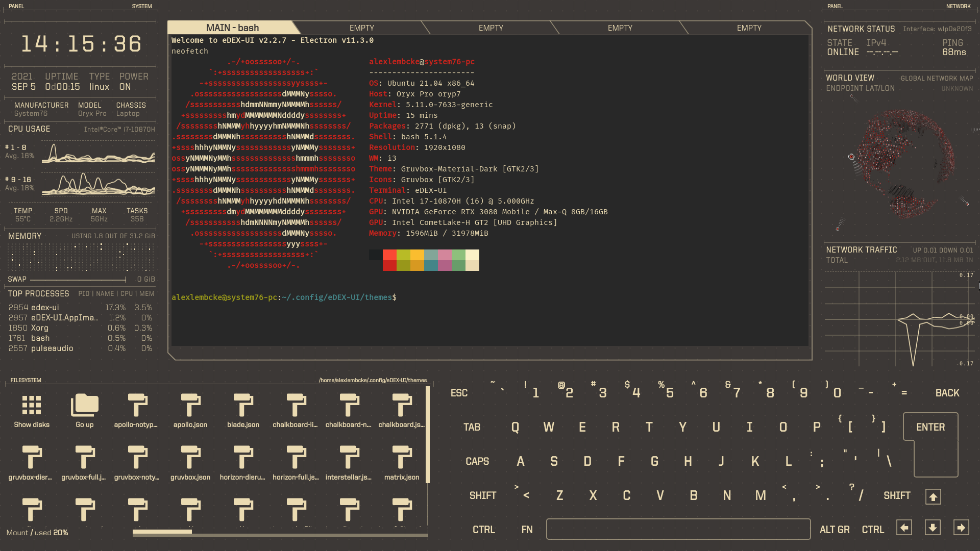Click the 14:15:36 clock display

pyautogui.click(x=81, y=44)
